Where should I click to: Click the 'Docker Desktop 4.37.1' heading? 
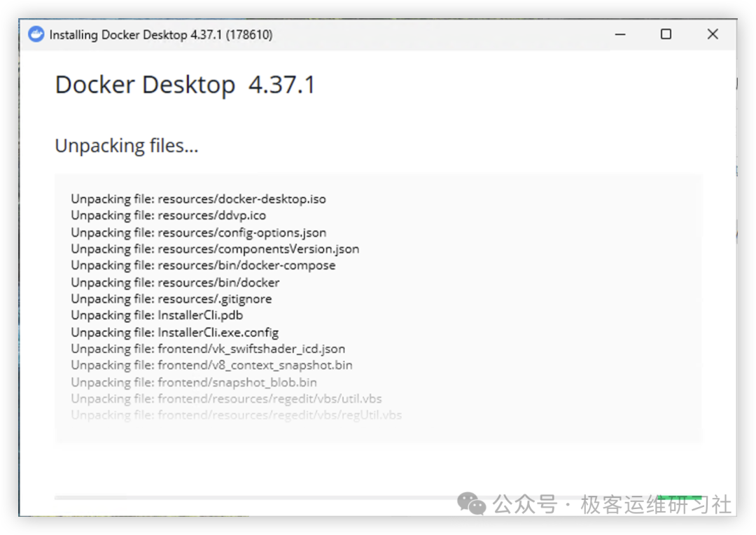pyautogui.click(x=185, y=85)
